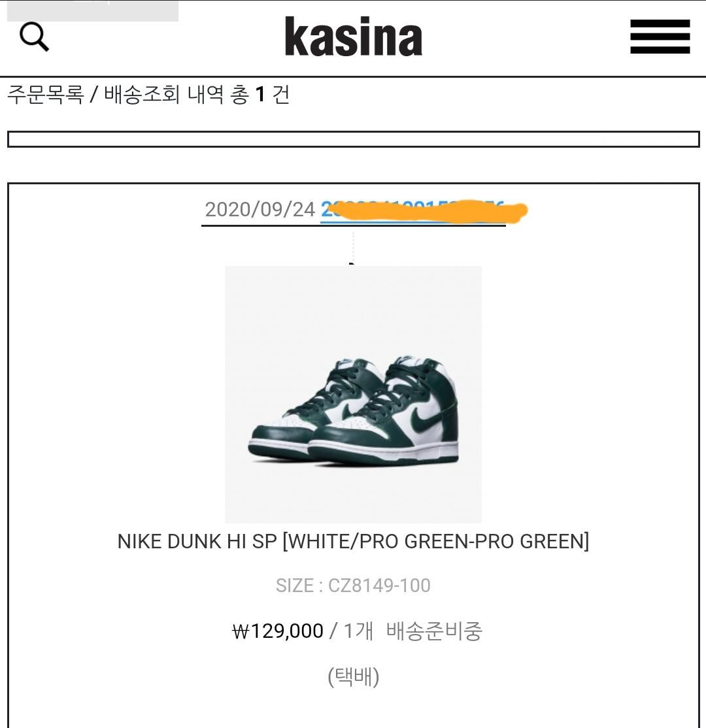Click the small arrow above product image
This screenshot has height=728, width=706.
[352, 264]
